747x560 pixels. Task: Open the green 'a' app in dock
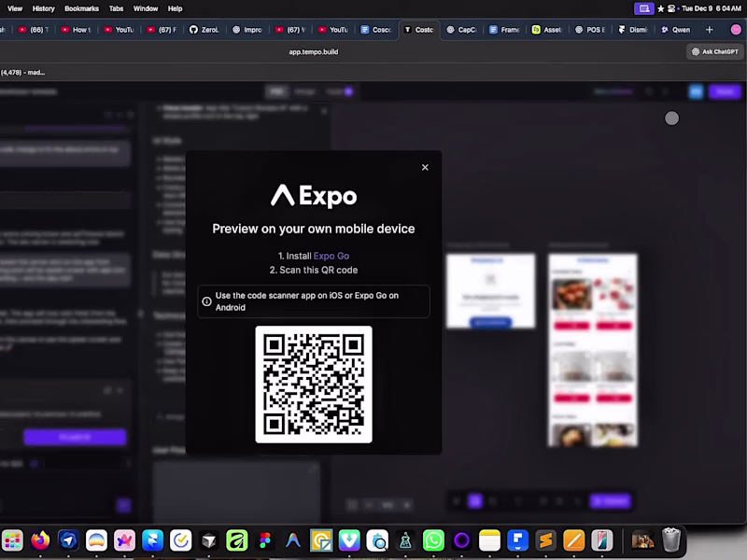click(237, 540)
